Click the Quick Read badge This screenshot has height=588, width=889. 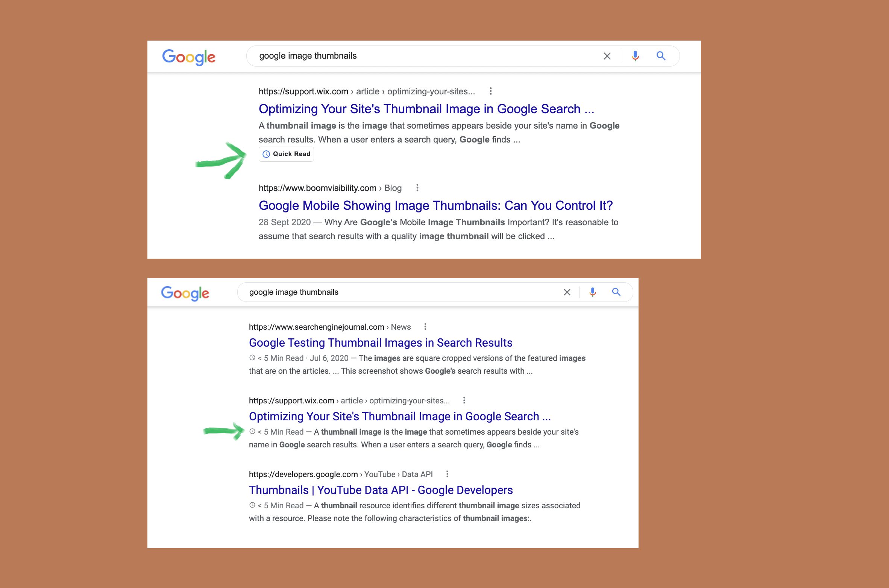[287, 154]
